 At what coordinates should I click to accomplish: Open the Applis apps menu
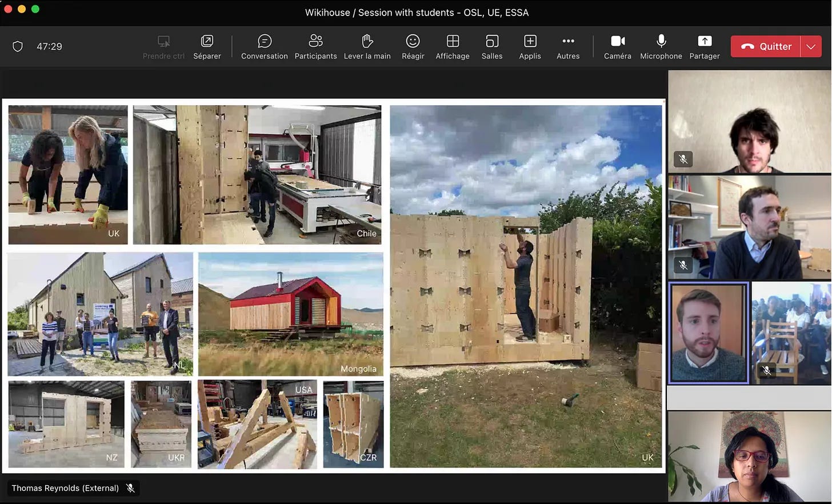[x=530, y=47]
